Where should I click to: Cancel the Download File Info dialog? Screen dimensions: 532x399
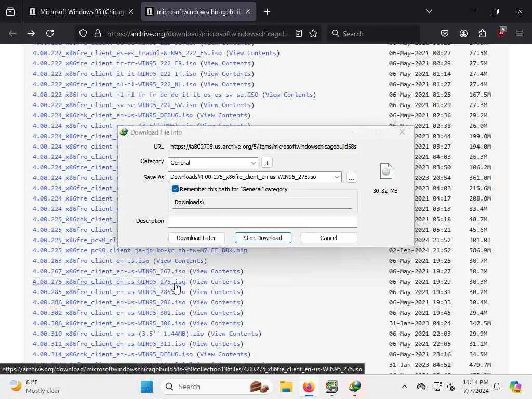[328, 238]
